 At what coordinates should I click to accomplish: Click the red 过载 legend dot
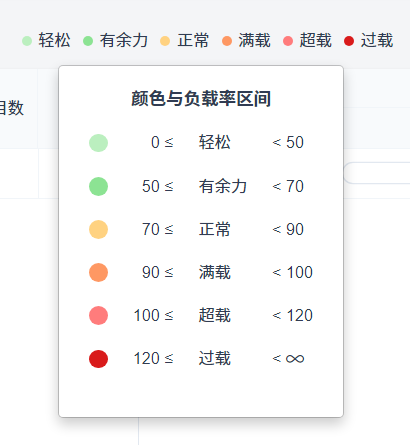click(x=349, y=41)
